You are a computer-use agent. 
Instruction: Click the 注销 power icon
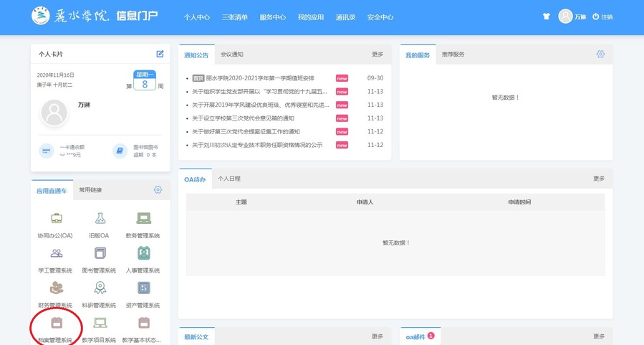pos(595,16)
